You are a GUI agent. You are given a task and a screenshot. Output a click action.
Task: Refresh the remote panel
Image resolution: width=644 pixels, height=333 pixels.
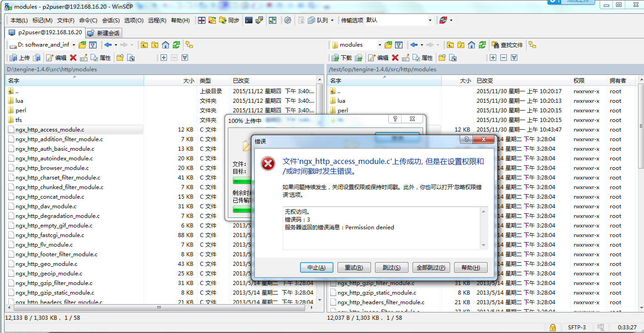[483, 45]
